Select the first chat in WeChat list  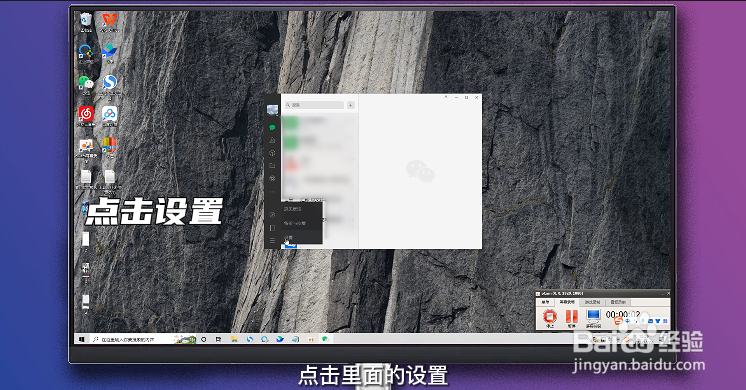[x=319, y=123]
